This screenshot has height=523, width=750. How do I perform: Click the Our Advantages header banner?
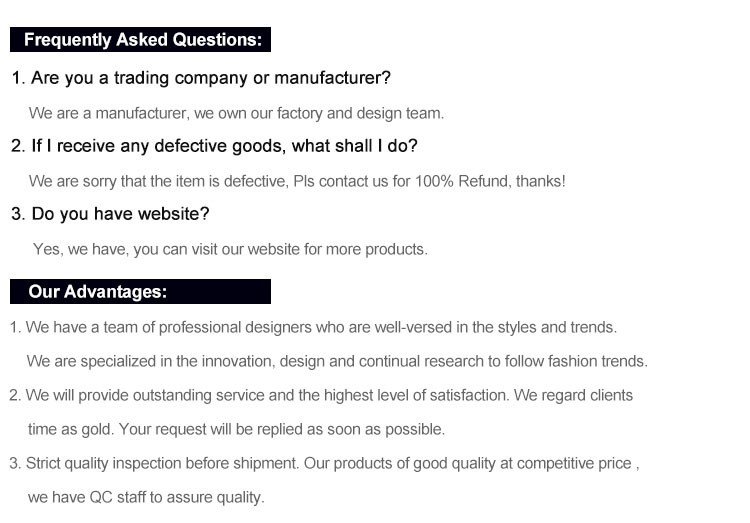[x=141, y=292]
